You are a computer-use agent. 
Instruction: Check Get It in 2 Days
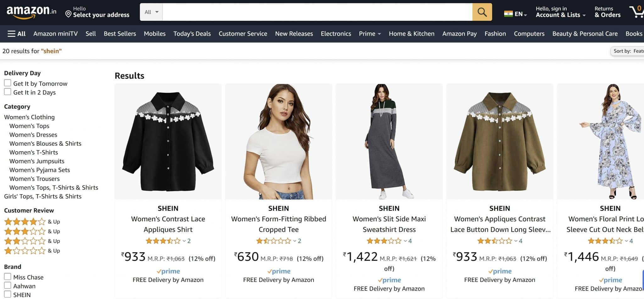8,92
